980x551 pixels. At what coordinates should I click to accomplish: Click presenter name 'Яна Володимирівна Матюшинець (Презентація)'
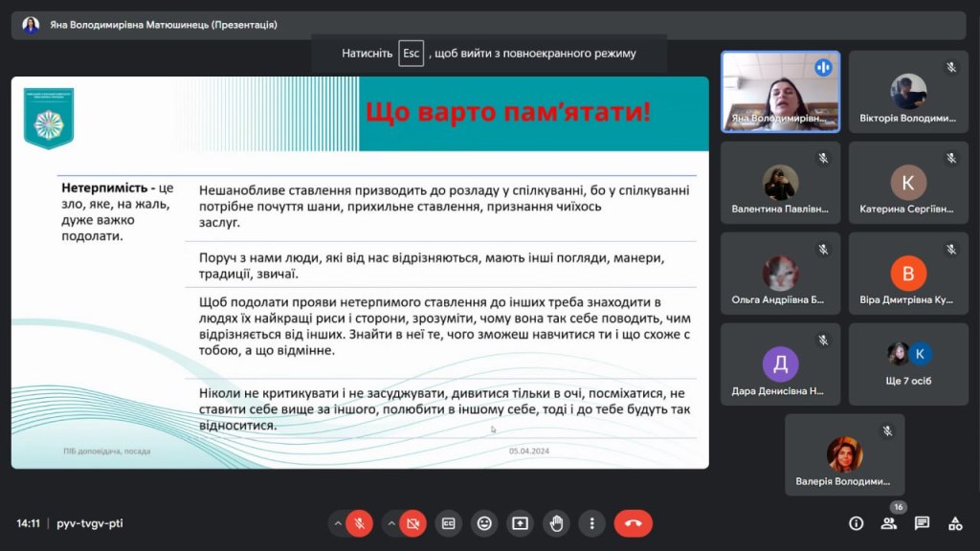pyautogui.click(x=164, y=25)
